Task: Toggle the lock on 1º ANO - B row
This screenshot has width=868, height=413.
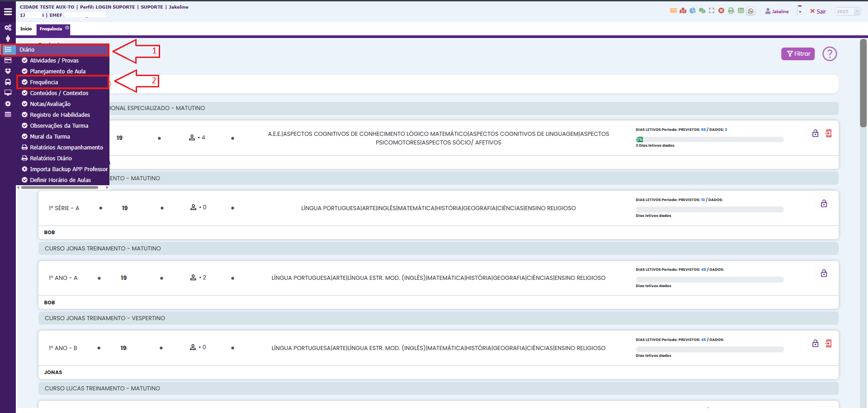Action: tap(815, 344)
